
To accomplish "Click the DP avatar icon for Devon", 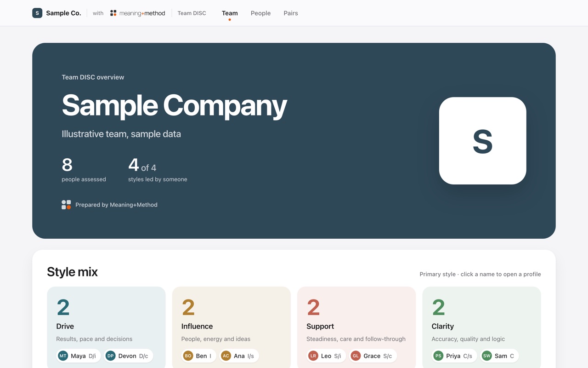I will (111, 356).
